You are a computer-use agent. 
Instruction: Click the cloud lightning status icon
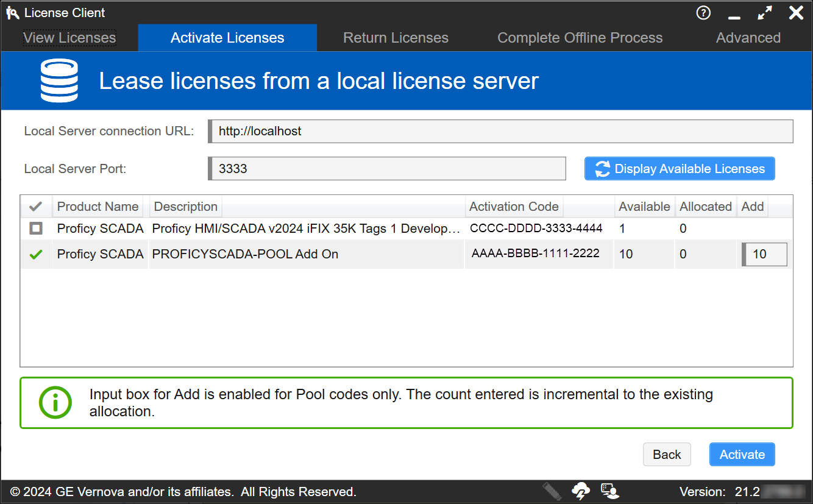tap(581, 491)
